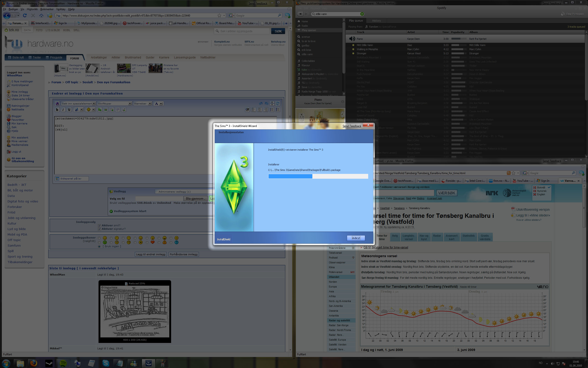Click the indent icon in forum editor

(x=247, y=109)
